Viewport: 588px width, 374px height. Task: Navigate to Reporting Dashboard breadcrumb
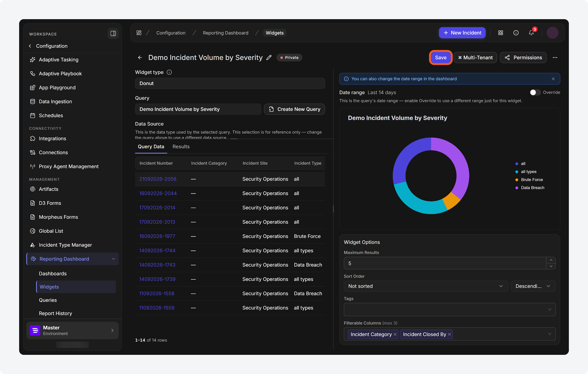225,33
